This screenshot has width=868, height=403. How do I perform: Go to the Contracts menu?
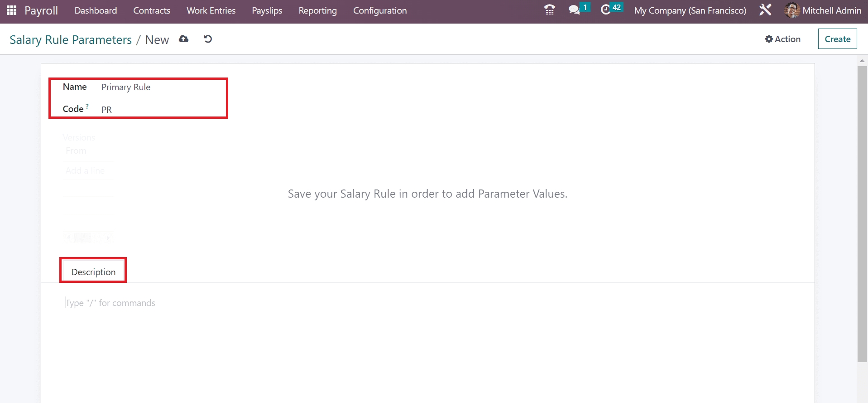152,10
